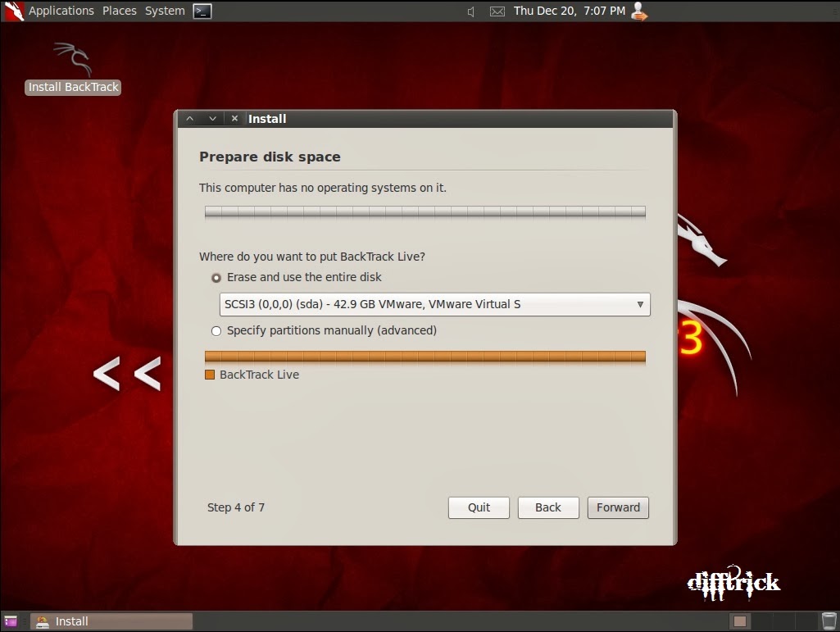Open the trash icon in bottom panel

click(x=829, y=621)
